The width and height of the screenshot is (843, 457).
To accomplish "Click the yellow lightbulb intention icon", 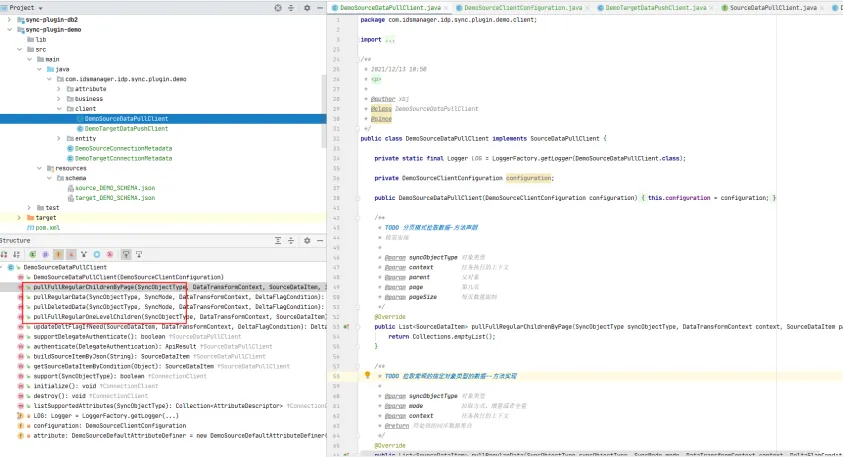I will 367,376.
